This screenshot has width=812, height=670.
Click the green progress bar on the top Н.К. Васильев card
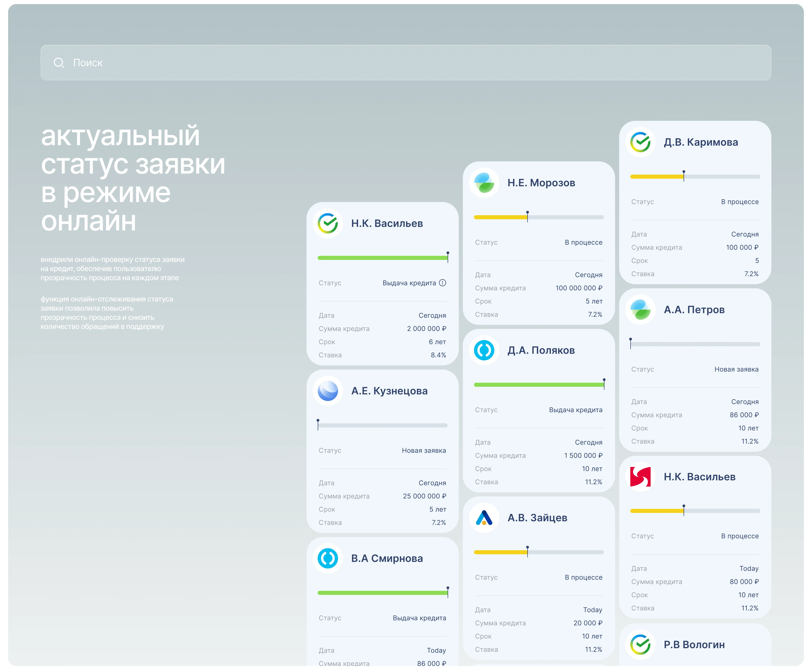tap(382, 257)
